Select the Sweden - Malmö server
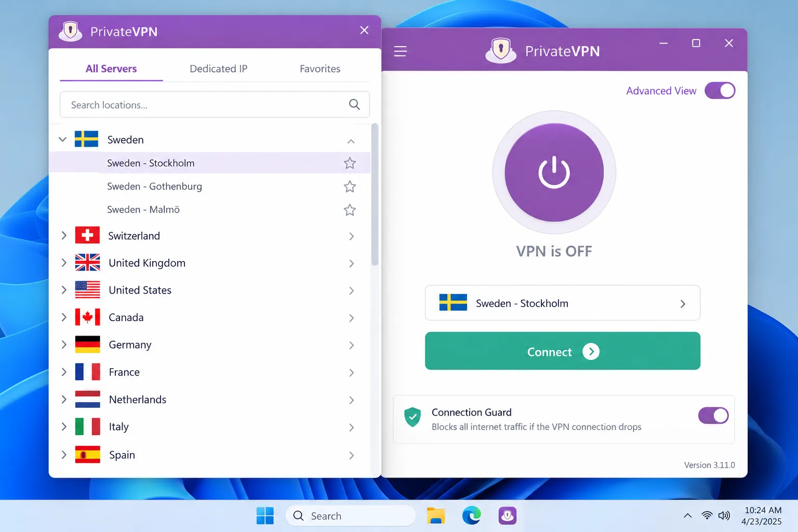The height and width of the screenshot is (532, 798). click(209, 210)
